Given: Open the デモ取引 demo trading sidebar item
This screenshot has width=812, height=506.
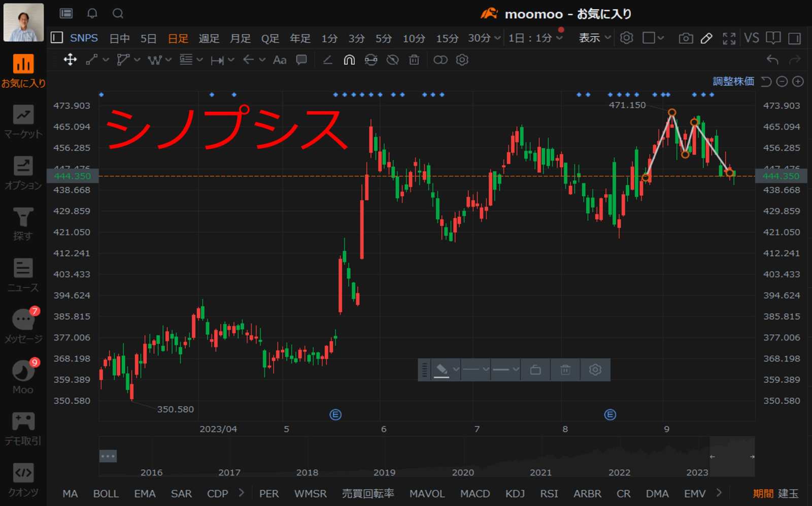Looking at the screenshot, I should (23, 428).
